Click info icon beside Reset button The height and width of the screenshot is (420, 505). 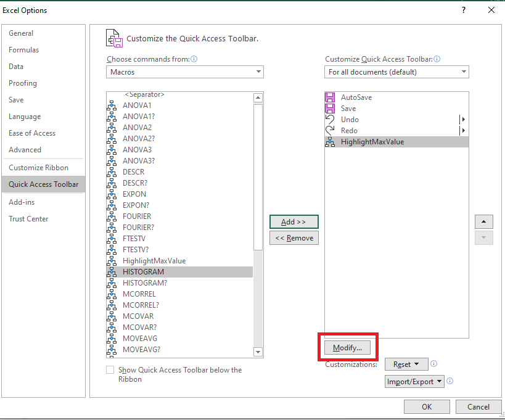[434, 364]
